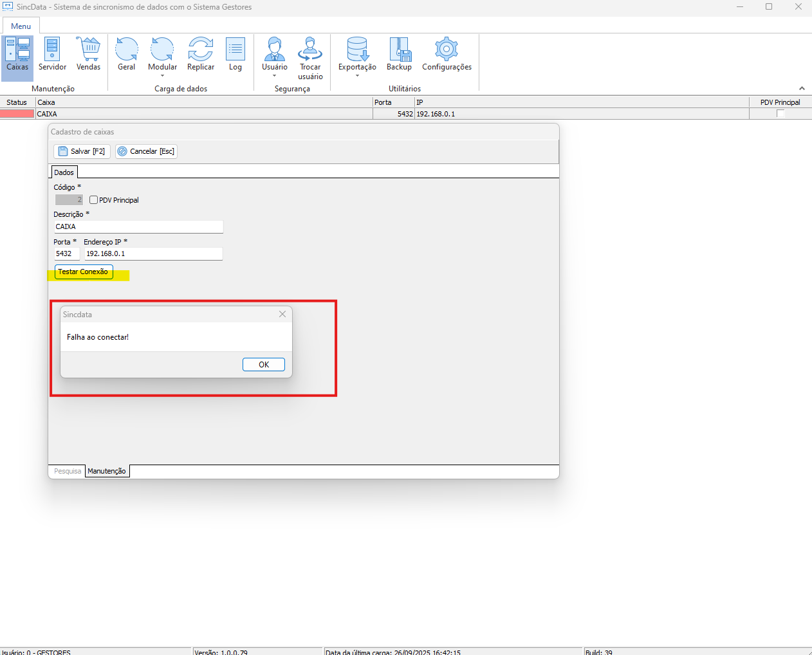Open the Exportação dropdown
812x655 pixels.
pos(357,76)
